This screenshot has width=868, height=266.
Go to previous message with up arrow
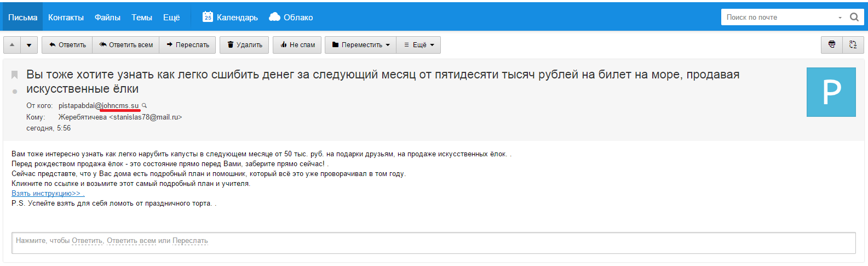point(12,45)
